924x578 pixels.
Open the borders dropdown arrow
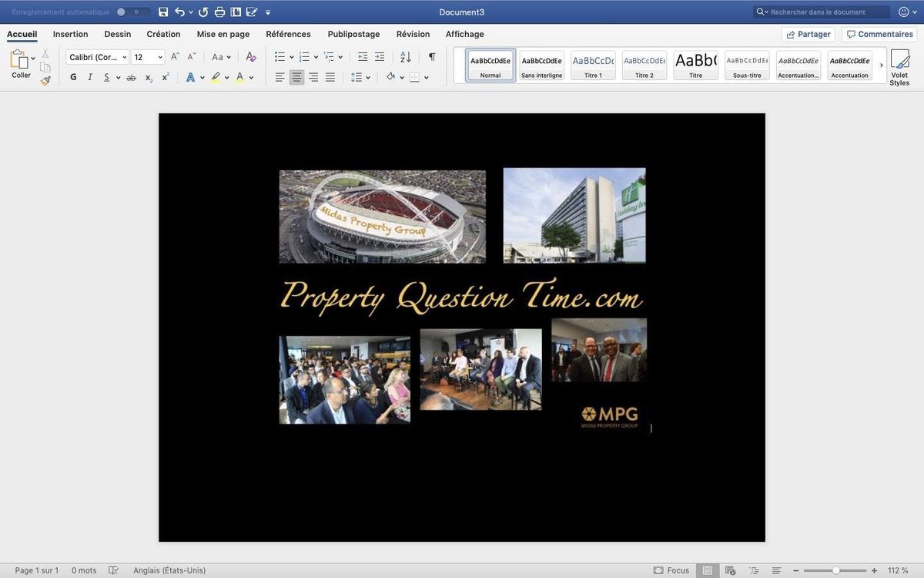tap(426, 77)
